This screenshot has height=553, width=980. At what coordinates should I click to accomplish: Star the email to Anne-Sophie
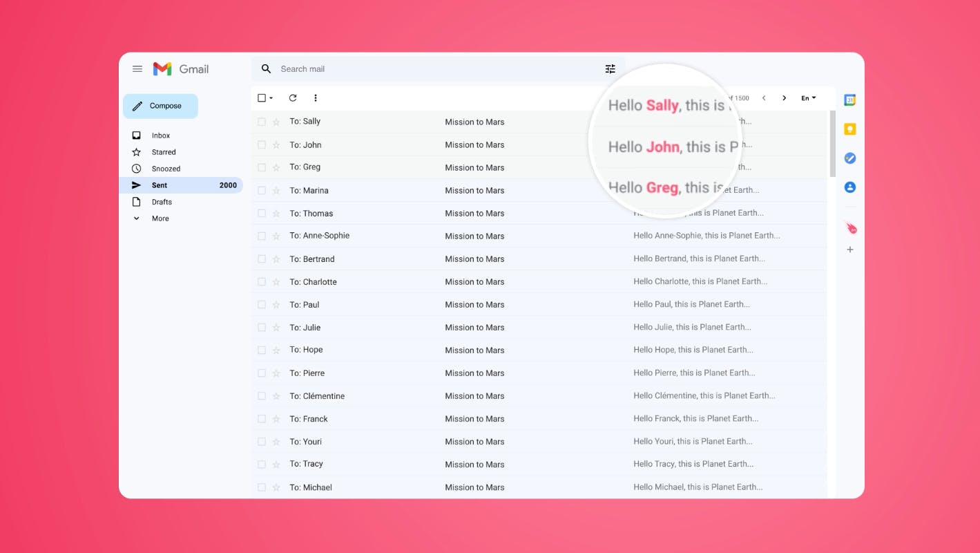(276, 236)
